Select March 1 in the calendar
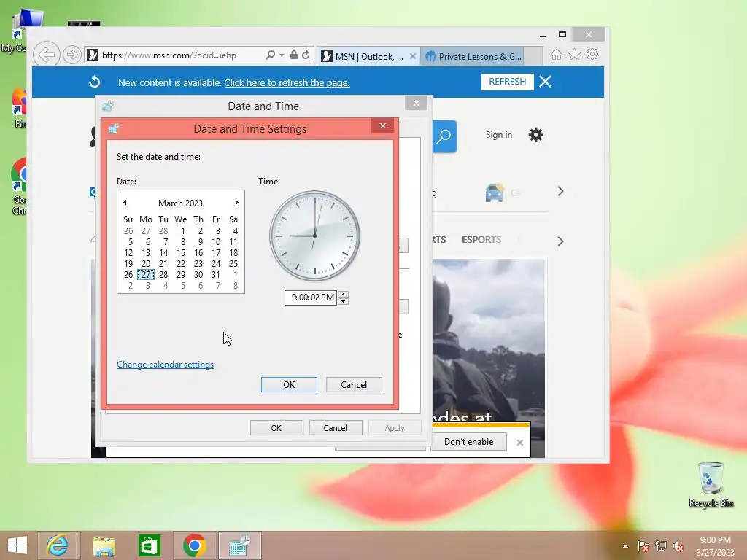747x560 pixels. 182,231
